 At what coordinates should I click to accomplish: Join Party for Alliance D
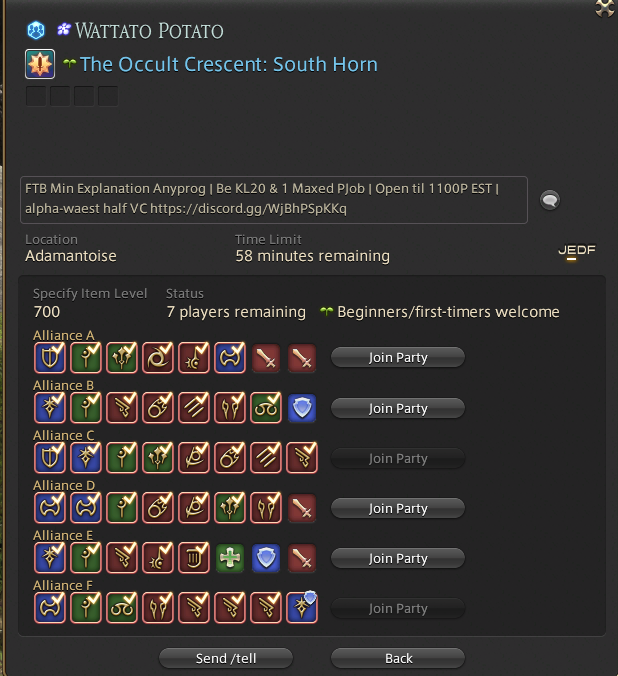pyautogui.click(x=398, y=508)
